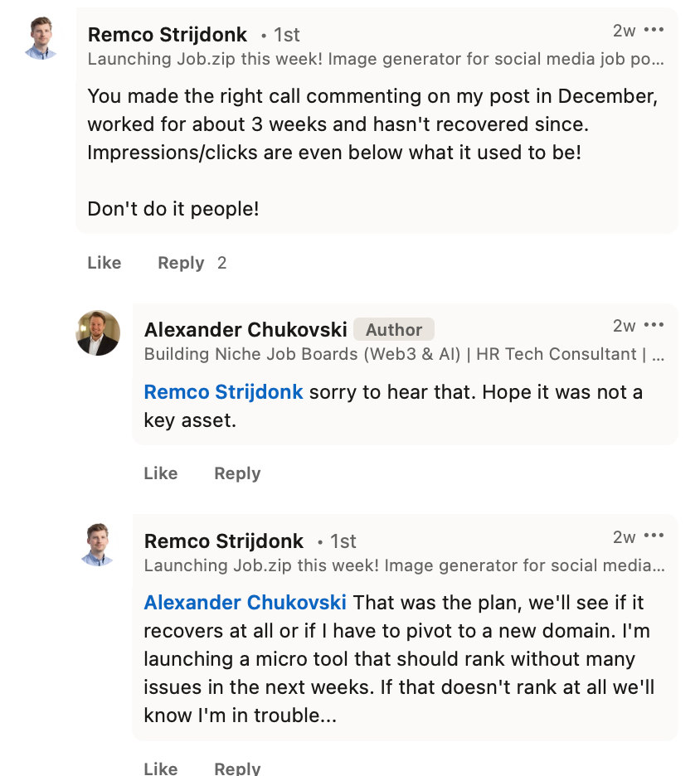Screen dimensions: 700x776
Task: Click the Author badge next to Alexander
Action: click(394, 329)
